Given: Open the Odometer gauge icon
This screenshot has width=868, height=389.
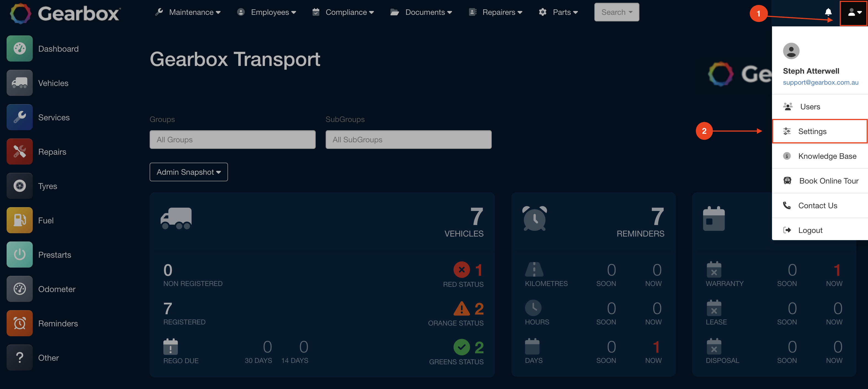Looking at the screenshot, I should [x=20, y=289].
